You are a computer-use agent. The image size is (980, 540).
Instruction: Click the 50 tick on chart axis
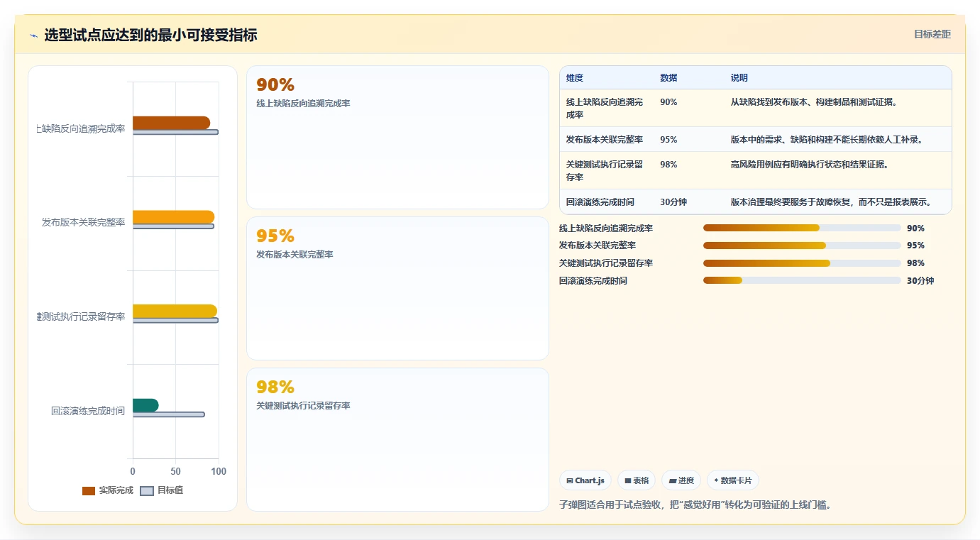point(176,471)
